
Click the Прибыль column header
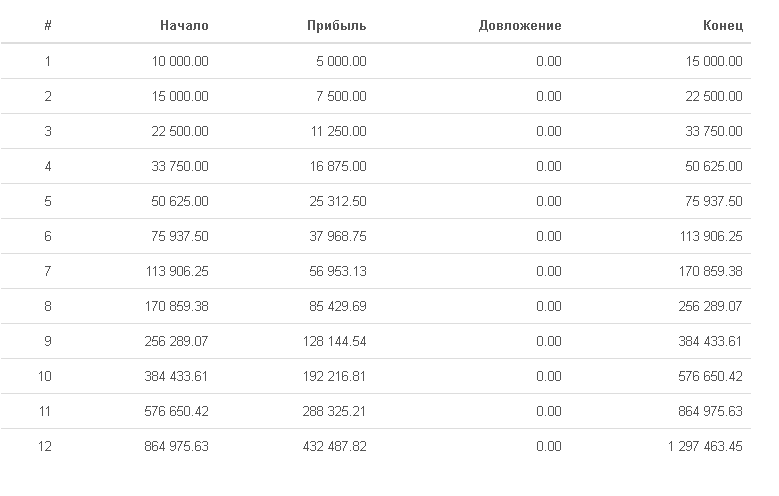click(337, 26)
